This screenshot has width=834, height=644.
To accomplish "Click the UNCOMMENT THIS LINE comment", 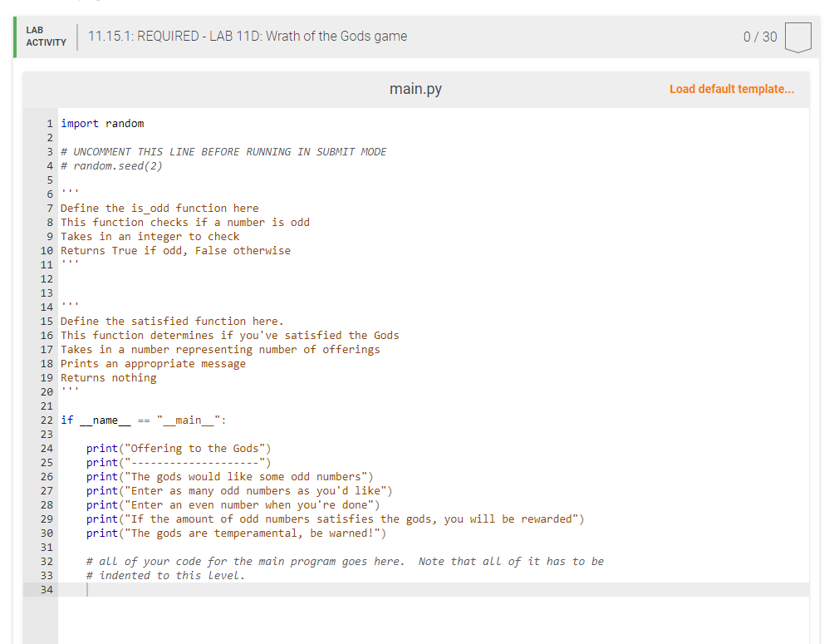I will click(223, 151).
